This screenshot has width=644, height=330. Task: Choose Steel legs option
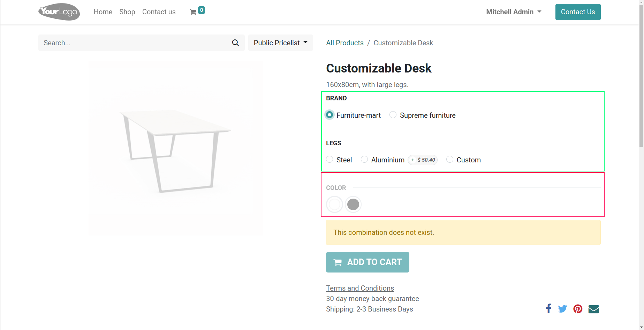329,160
